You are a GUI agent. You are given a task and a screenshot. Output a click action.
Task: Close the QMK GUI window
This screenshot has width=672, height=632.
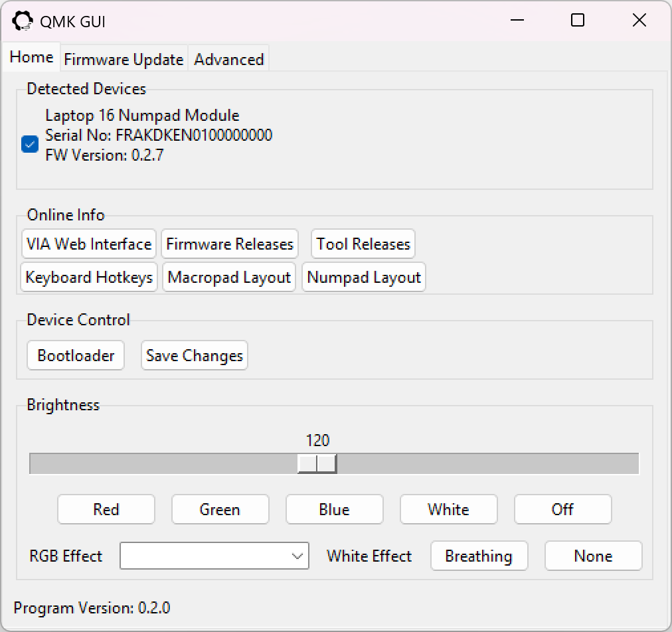(639, 20)
